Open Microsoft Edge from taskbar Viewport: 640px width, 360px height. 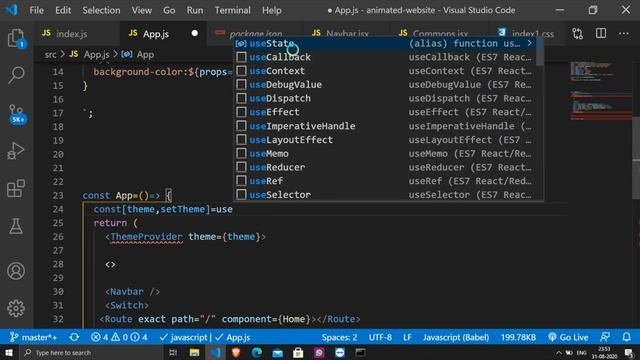coord(257,352)
